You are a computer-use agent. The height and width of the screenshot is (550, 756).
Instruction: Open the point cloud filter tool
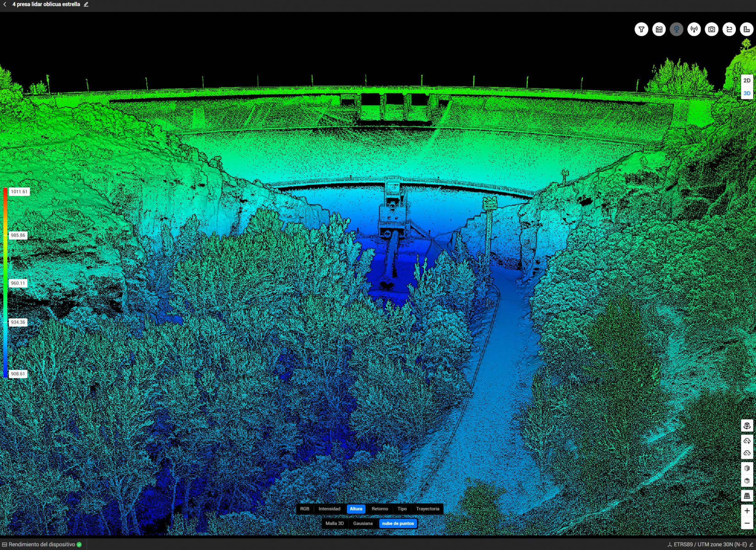(641, 29)
